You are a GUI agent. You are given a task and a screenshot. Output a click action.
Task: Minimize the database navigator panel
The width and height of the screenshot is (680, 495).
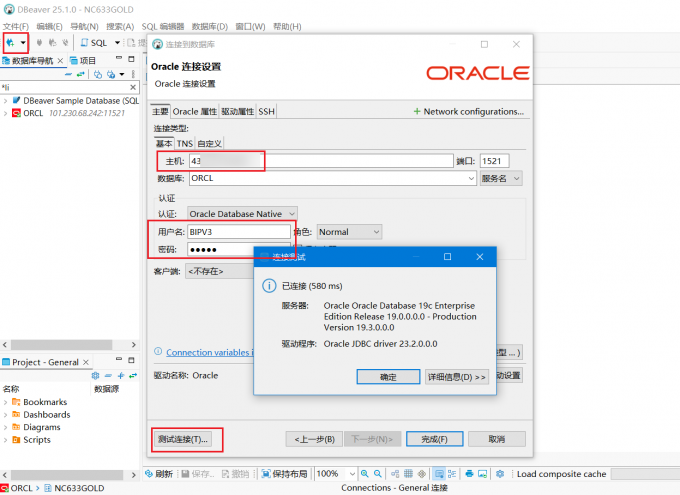(x=119, y=58)
